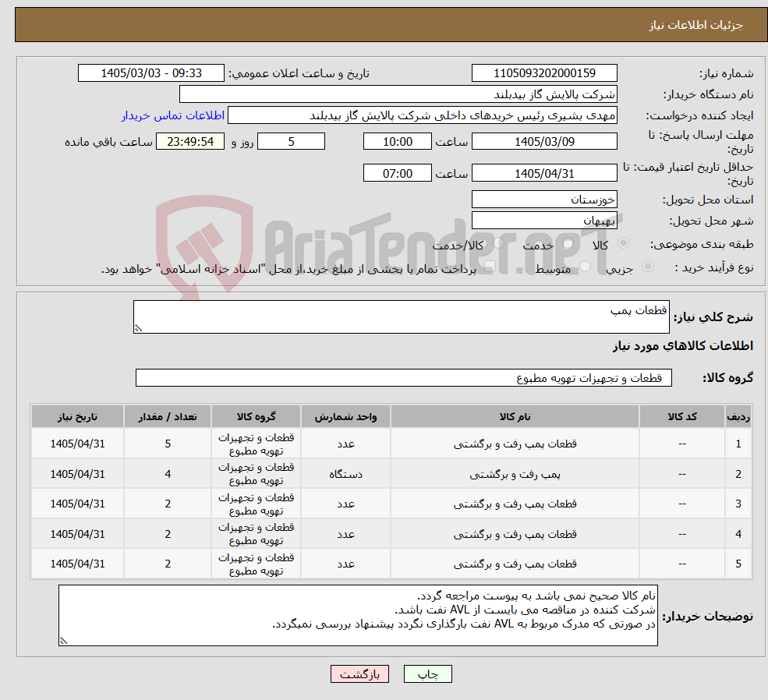768x700 pixels.
Task: Click the resize handle of توضیحات خریدار textarea
Action: [63, 641]
